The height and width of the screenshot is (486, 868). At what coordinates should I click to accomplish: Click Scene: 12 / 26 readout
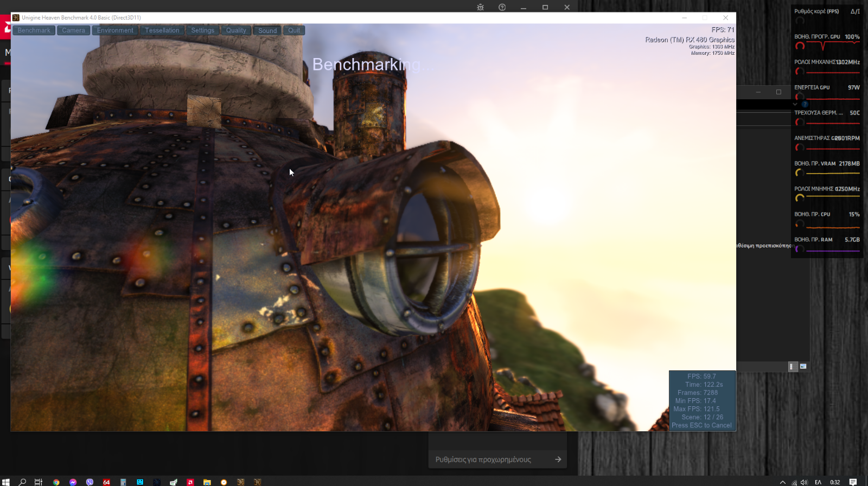[x=702, y=417]
